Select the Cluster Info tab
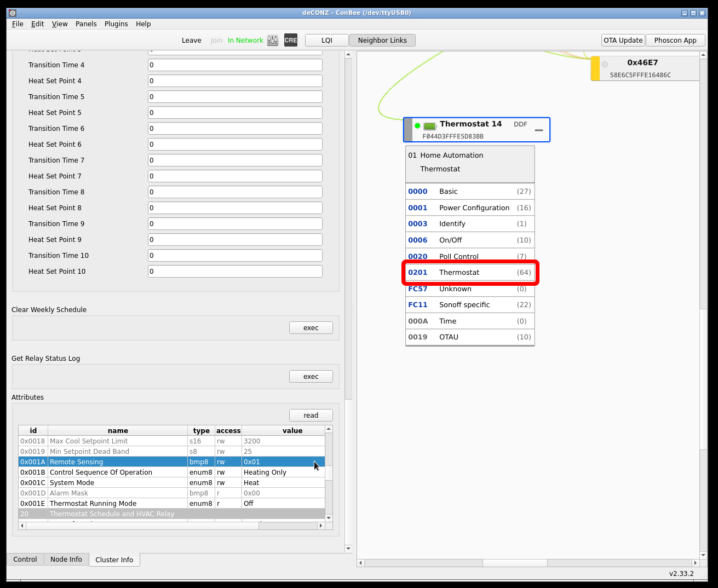The width and height of the screenshot is (718, 588). pos(114,560)
